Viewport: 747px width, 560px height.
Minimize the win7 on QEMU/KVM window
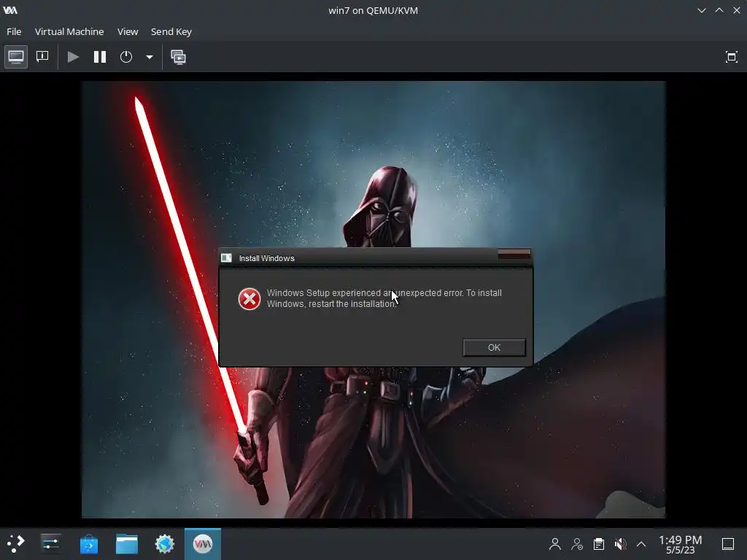tap(702, 10)
